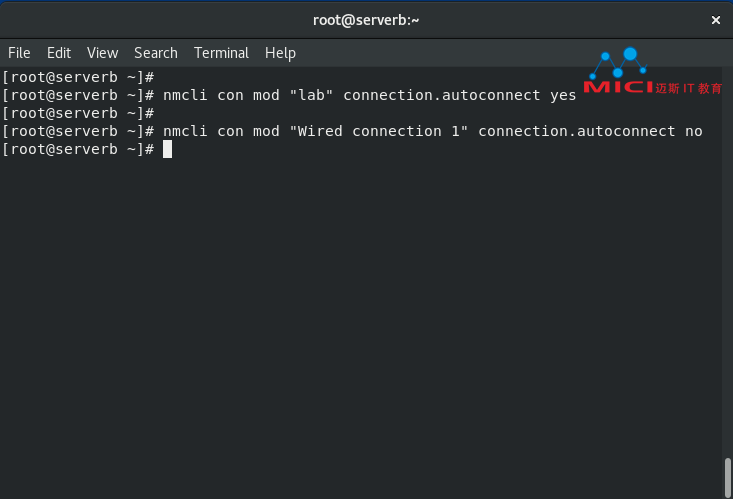Click the root@serverb window title
The height and width of the screenshot is (499, 733).
click(x=366, y=20)
